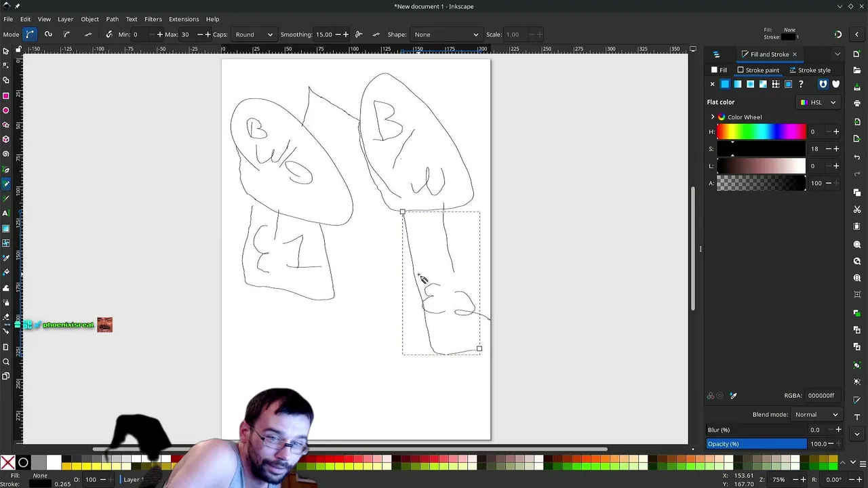Viewport: 868px width, 488px height.
Task: Open the HSL color mode dropdown
Action: (818, 102)
